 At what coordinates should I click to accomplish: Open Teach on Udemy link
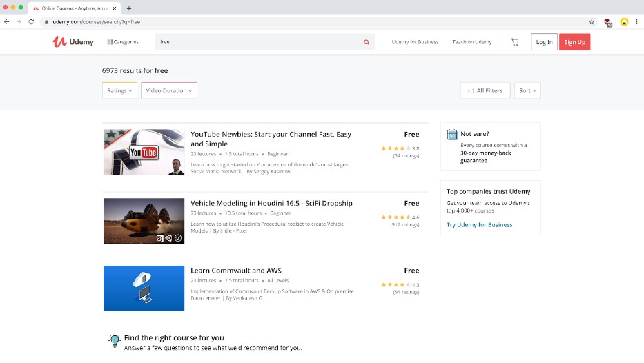click(472, 42)
